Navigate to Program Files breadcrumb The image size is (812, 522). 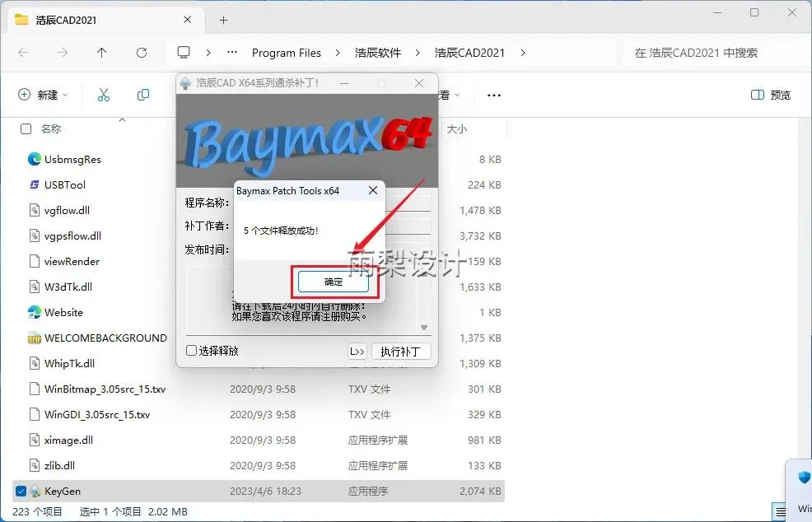(287, 53)
